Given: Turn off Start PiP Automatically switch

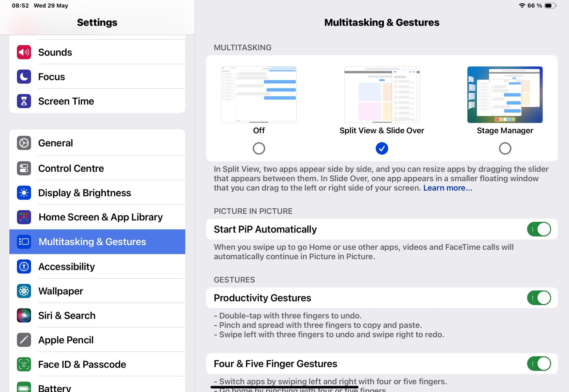Looking at the screenshot, I should click(x=539, y=229).
